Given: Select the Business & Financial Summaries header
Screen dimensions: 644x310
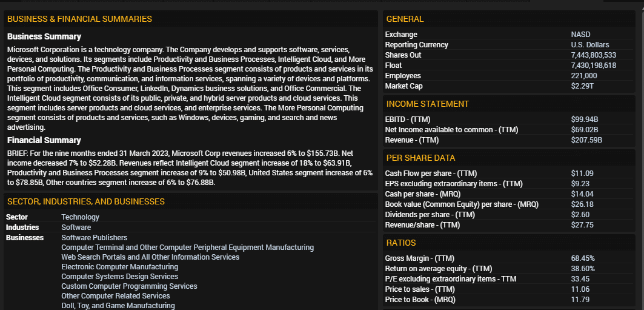Looking at the screenshot, I should 80,19.
